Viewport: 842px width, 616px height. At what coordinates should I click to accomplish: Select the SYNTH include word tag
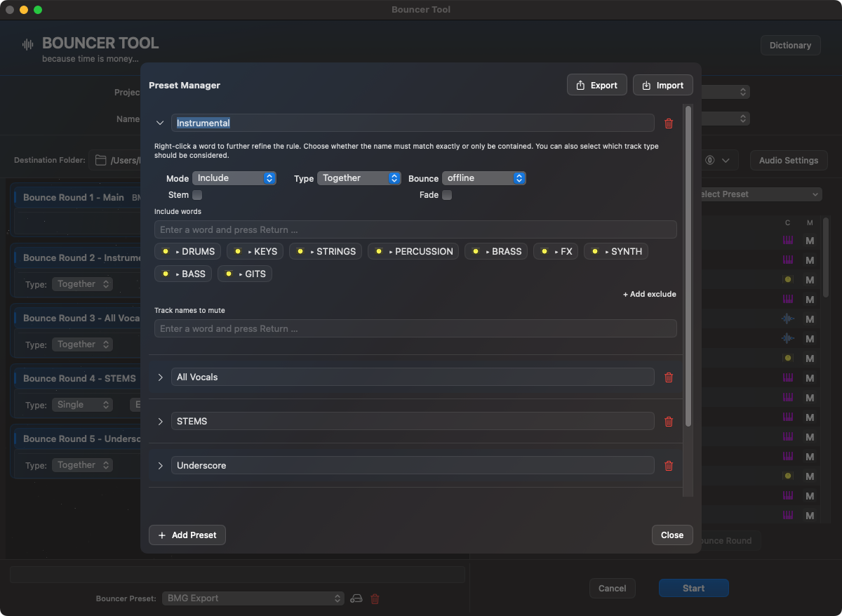[x=616, y=252]
